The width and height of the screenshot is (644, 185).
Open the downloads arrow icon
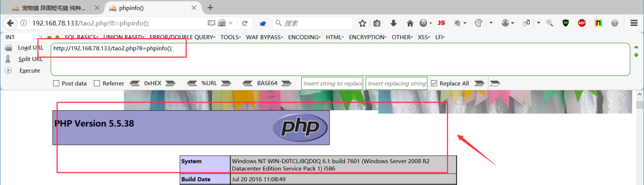(393, 23)
